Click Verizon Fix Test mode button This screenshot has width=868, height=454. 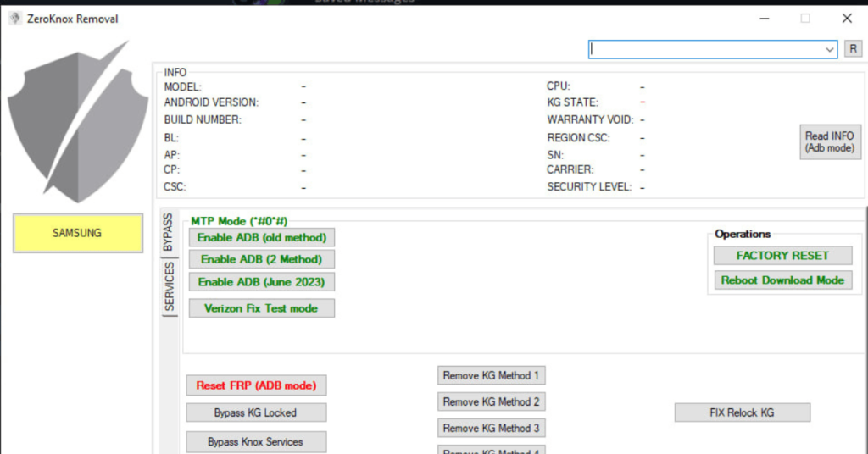click(x=262, y=308)
